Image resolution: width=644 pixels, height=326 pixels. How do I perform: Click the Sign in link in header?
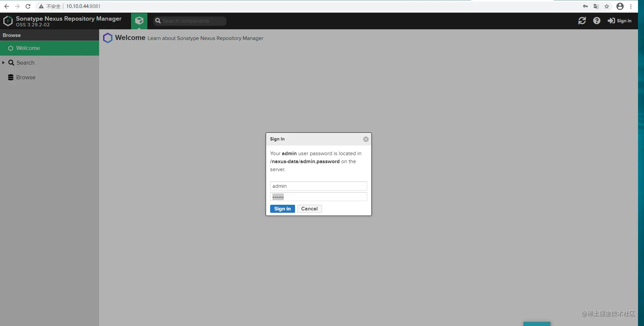620,21
